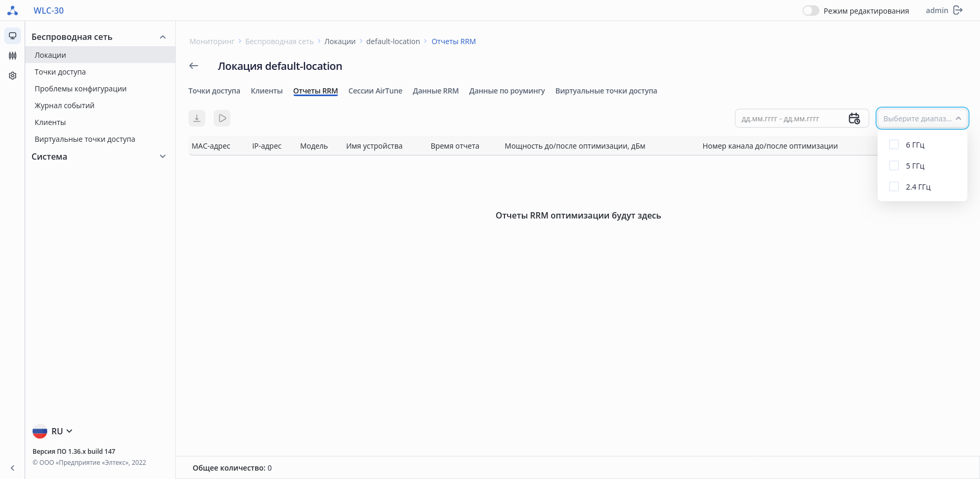Open the Виртуальные точки доступа tab
Viewport: 980px width, 479px height.
(606, 91)
